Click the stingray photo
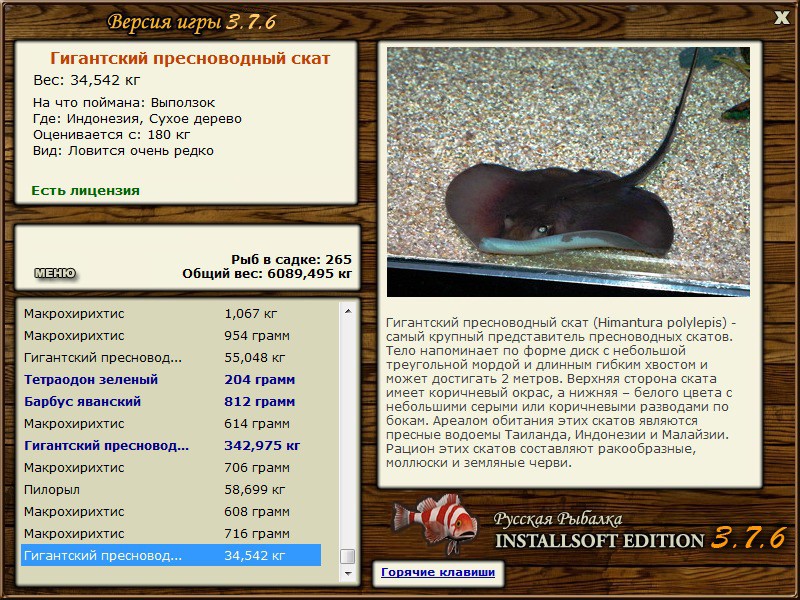Screen dimensions: 800x600 [568, 172]
